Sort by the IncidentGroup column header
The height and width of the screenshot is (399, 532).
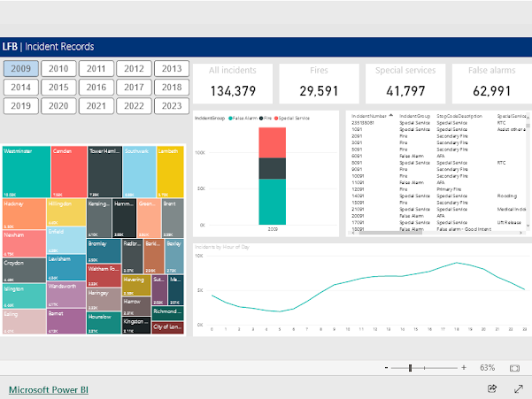coord(414,116)
